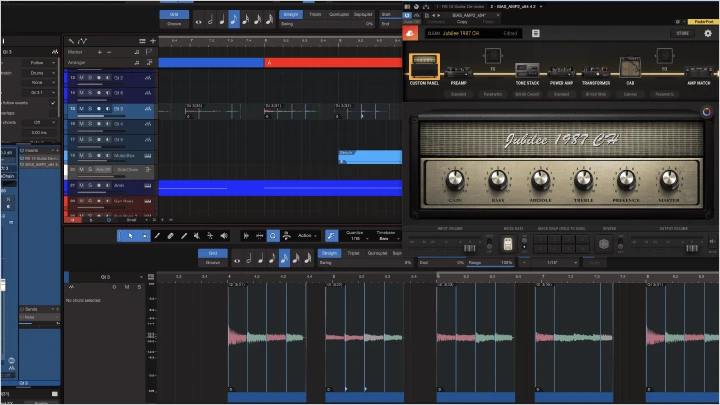Open the Drums stretch mode dropdown

click(39, 73)
